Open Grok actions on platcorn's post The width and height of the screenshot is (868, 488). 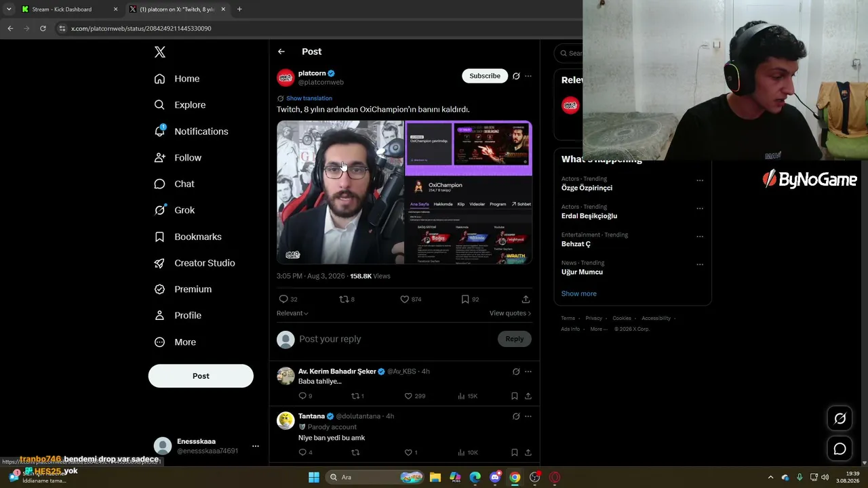tap(516, 76)
